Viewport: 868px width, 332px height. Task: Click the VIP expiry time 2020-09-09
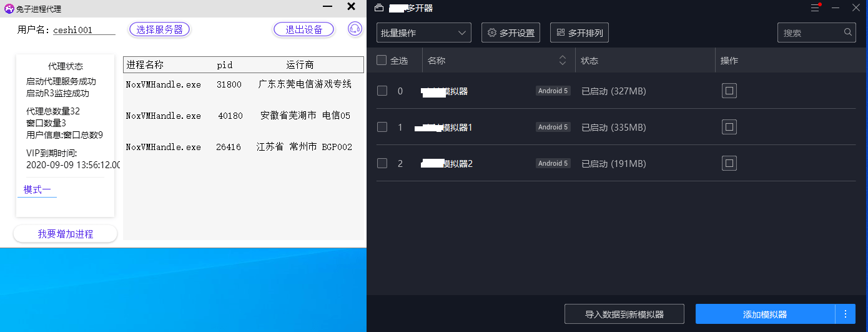tap(74, 165)
